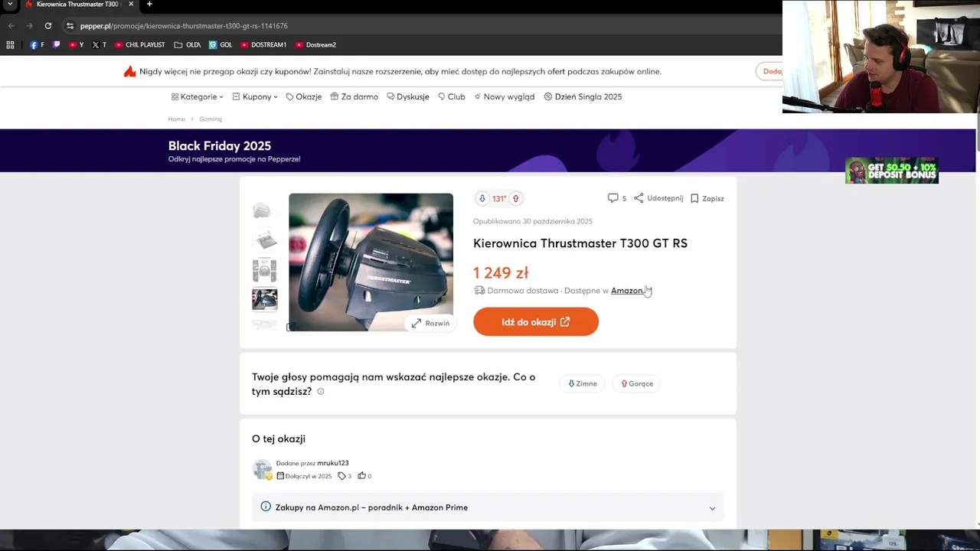
Task: Click the Kierownica Thrustmaster T300 GT RS title
Action: click(x=580, y=243)
